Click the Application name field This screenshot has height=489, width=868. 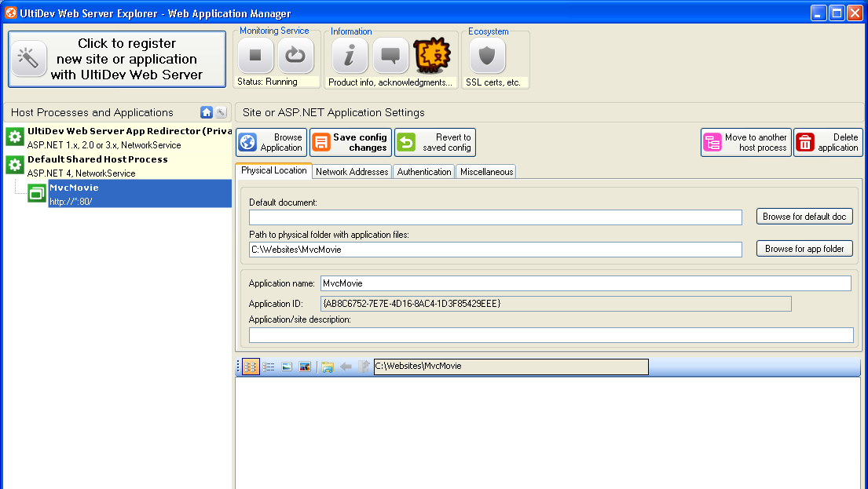point(586,283)
